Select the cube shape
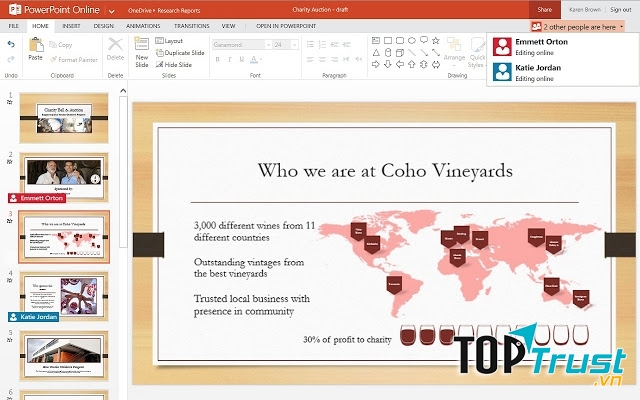The width and height of the screenshot is (640, 400). (400, 53)
